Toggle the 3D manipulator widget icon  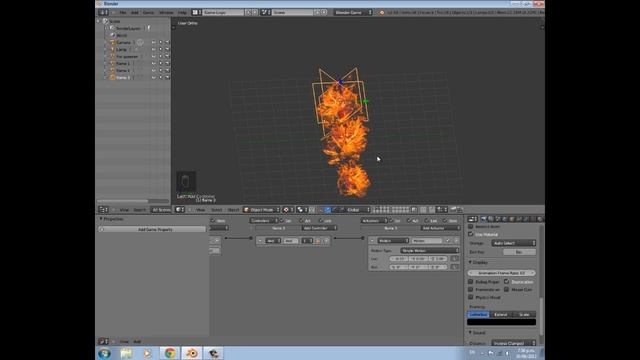(x=320, y=210)
